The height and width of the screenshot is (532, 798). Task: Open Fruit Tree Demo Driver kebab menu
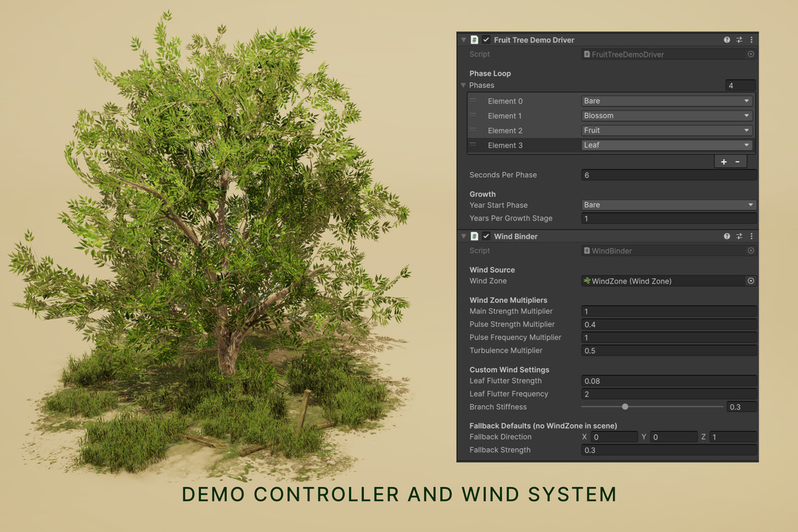point(751,40)
